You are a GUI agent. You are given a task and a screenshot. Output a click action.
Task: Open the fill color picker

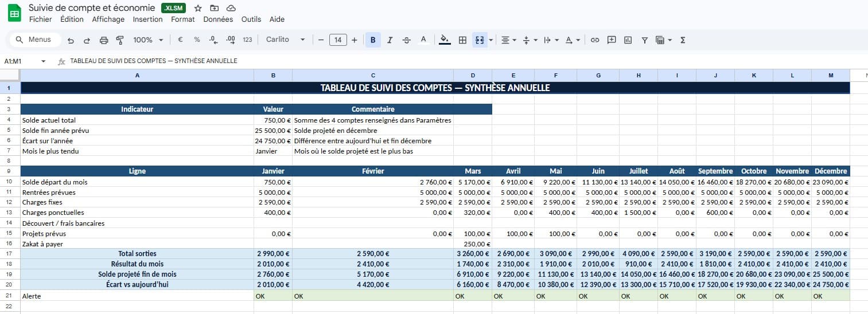click(x=445, y=40)
